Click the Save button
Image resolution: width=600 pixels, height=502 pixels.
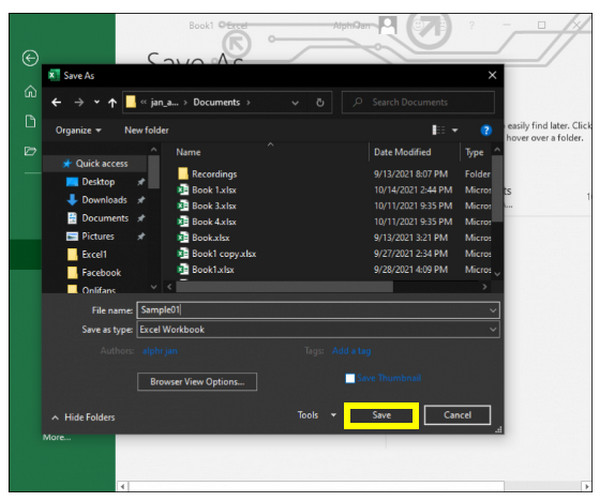click(x=382, y=416)
